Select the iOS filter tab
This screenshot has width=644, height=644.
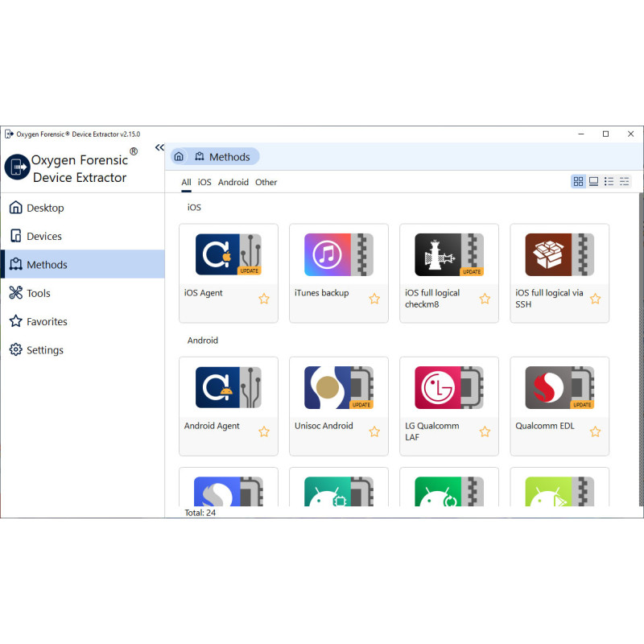tap(204, 182)
